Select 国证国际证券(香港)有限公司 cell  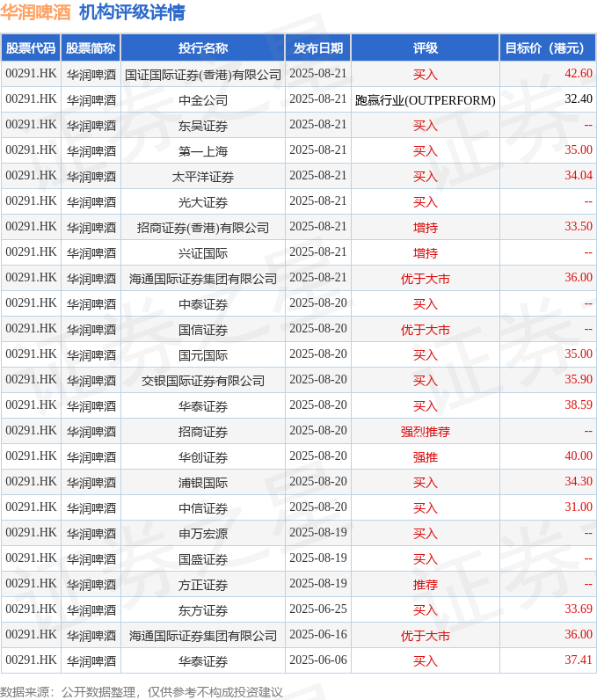pos(203,74)
